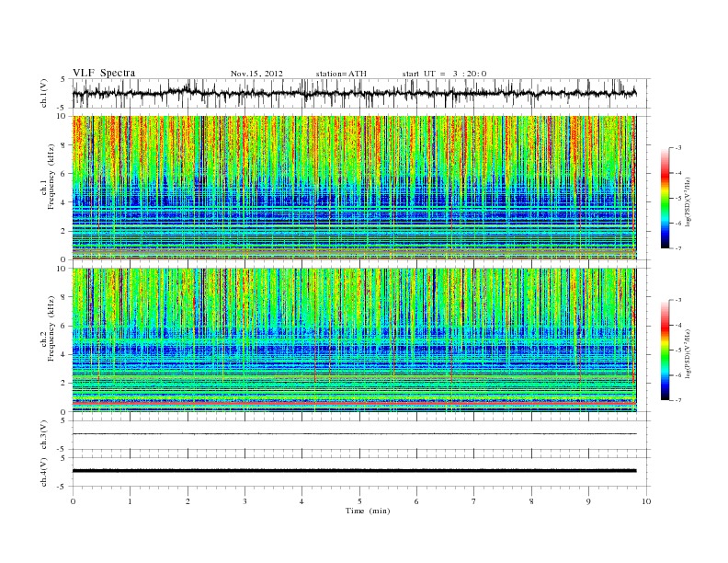Click the '8' kHz tick on ch.1 frequency axis
728x563 pixels.
click(x=64, y=145)
